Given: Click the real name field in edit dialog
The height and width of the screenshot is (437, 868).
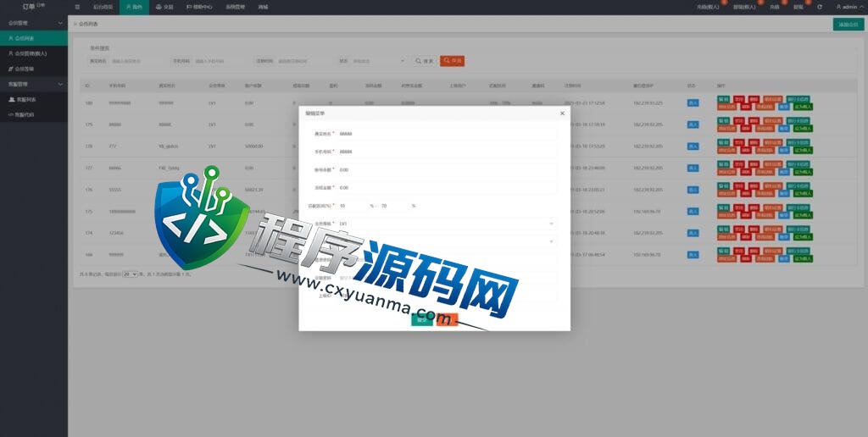Looking at the screenshot, I should [x=446, y=133].
